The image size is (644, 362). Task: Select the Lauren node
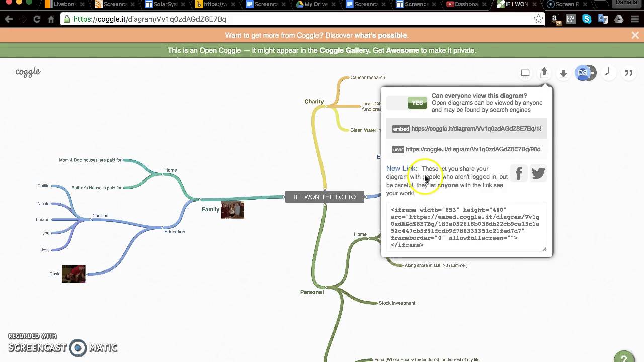coord(43,220)
